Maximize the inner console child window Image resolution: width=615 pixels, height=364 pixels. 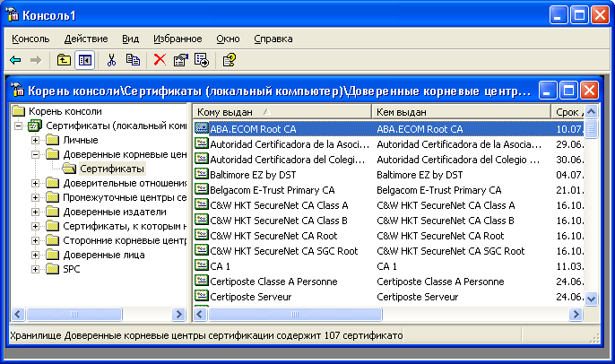click(x=568, y=91)
